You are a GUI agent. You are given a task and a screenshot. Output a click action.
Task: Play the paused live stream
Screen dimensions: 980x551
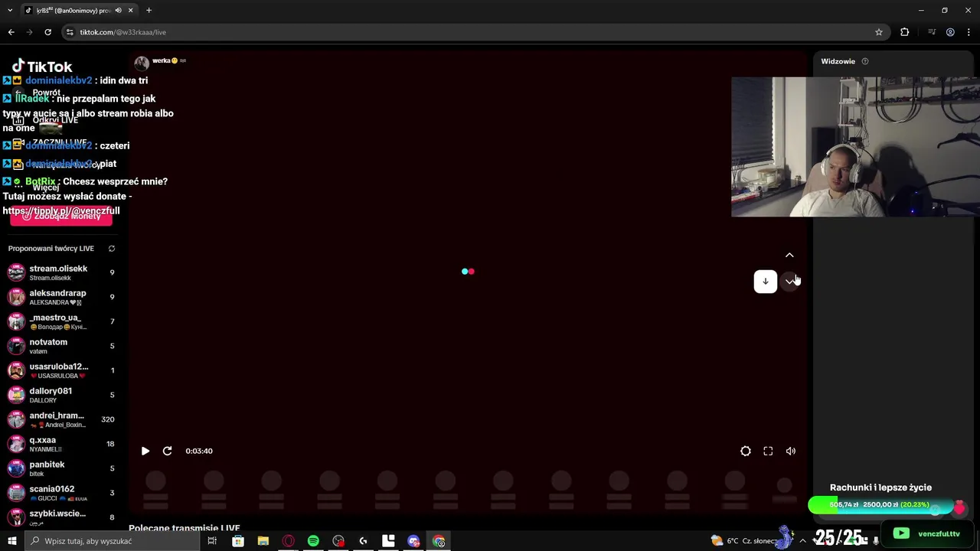click(x=145, y=451)
